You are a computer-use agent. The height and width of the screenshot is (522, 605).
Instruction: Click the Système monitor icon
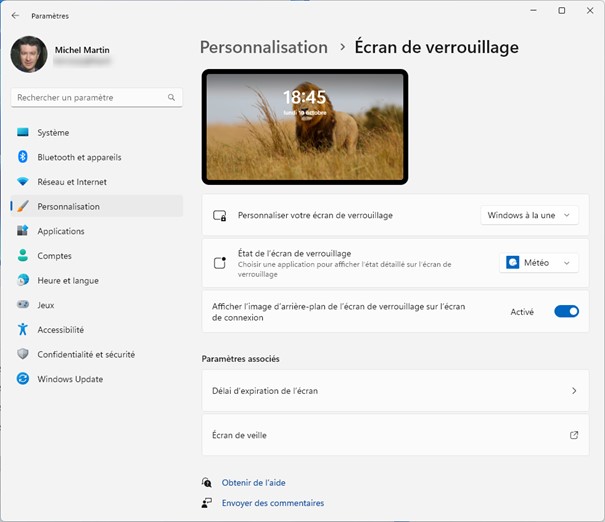23,132
